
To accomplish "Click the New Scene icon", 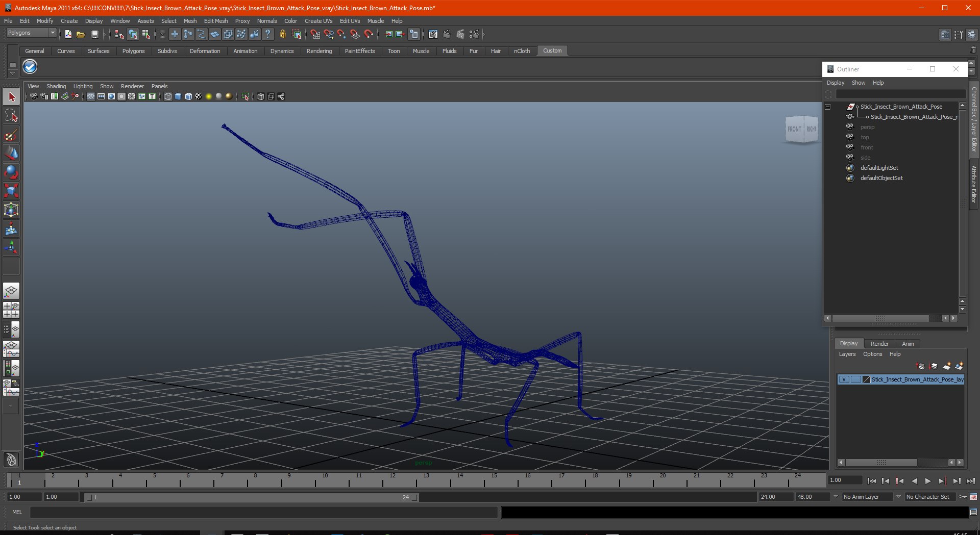I will point(68,34).
